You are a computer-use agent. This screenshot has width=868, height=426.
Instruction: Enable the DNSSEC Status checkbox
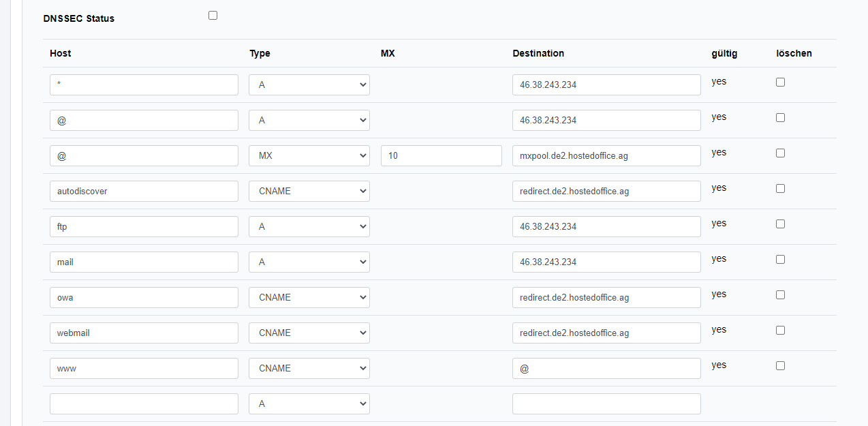pyautogui.click(x=213, y=15)
